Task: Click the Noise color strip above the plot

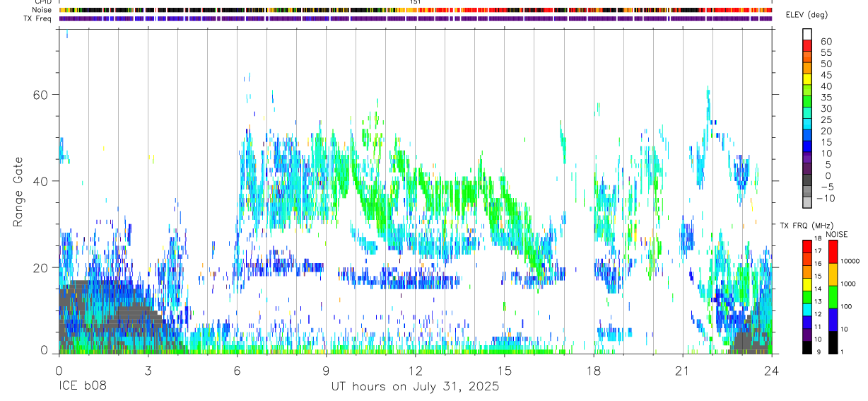Action: click(416, 10)
